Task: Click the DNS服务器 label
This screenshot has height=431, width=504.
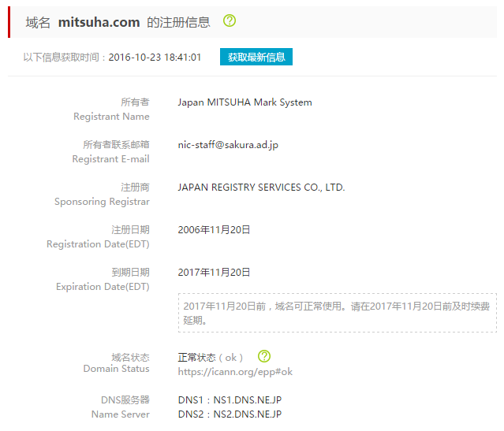Action: 125,399
